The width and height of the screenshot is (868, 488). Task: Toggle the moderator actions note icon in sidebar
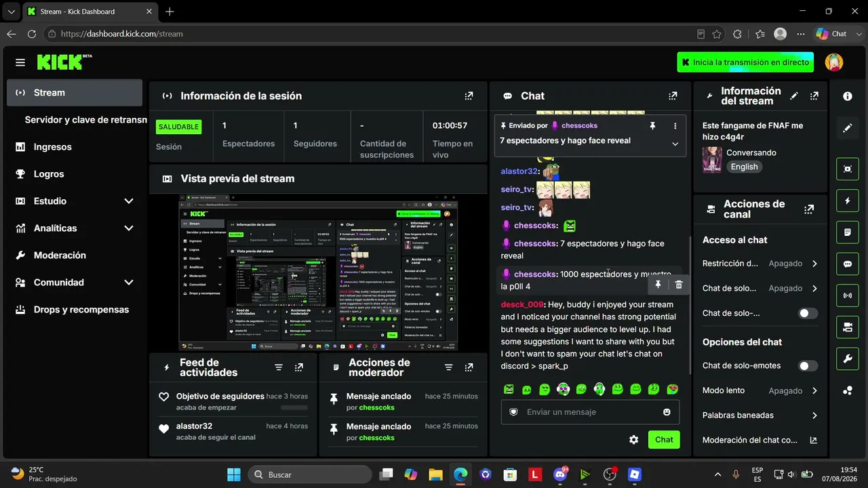[848, 232]
